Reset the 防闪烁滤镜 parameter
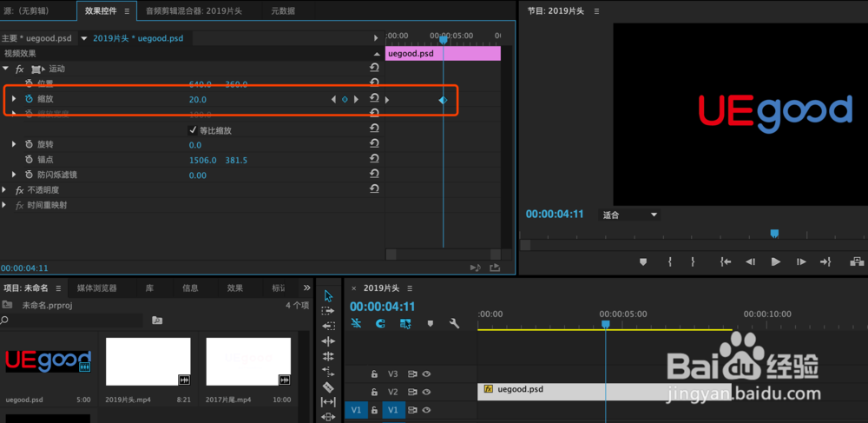The width and height of the screenshot is (868, 423). pyautogui.click(x=374, y=174)
